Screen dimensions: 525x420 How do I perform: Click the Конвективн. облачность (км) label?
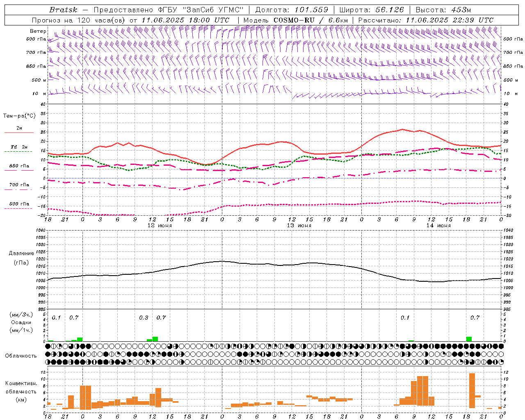(21, 391)
